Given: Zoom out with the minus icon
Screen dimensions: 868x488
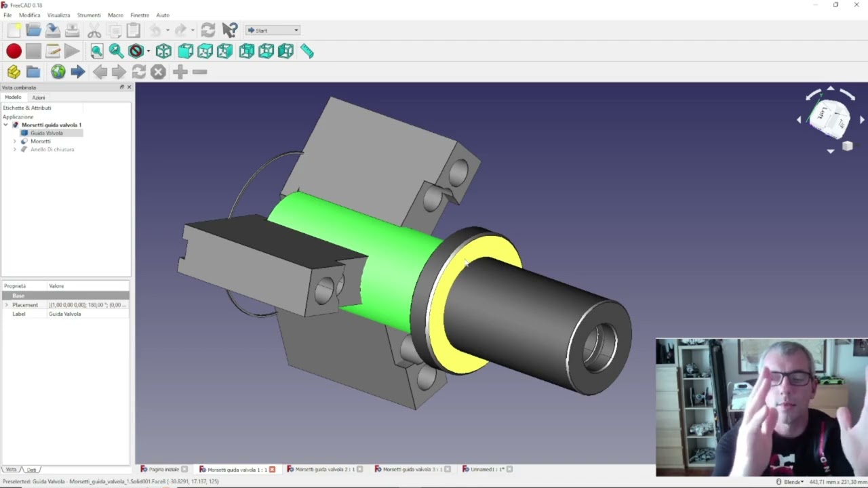Looking at the screenshot, I should point(199,72).
